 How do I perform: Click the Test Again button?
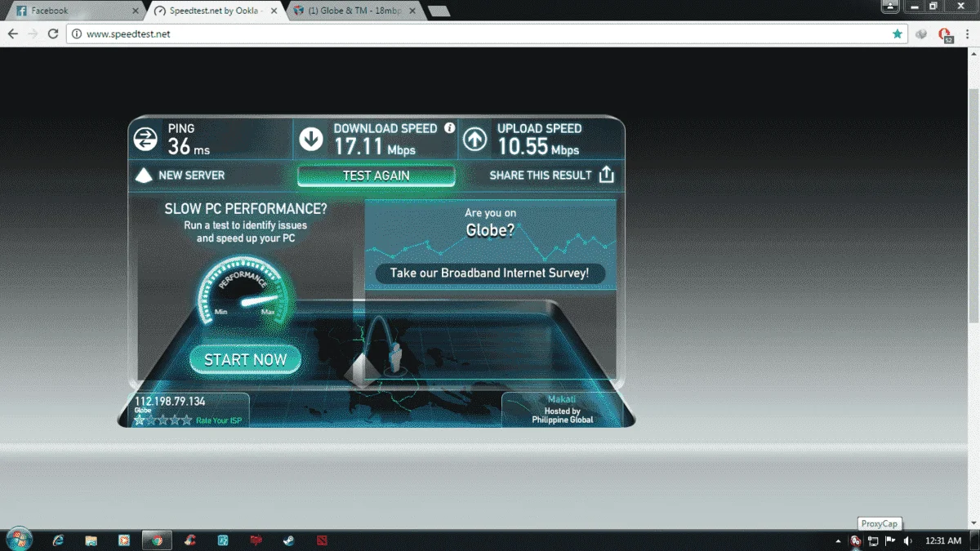point(376,176)
